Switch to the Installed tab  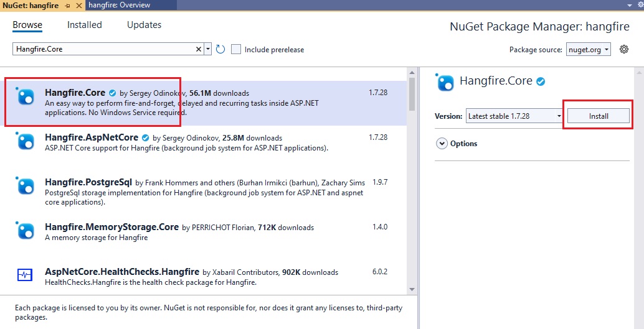(x=85, y=25)
